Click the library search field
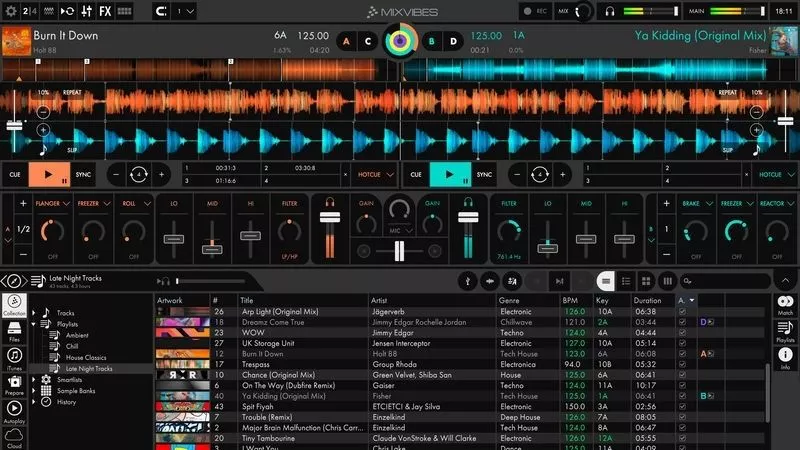Image resolution: width=800 pixels, height=450 pixels. (726, 281)
